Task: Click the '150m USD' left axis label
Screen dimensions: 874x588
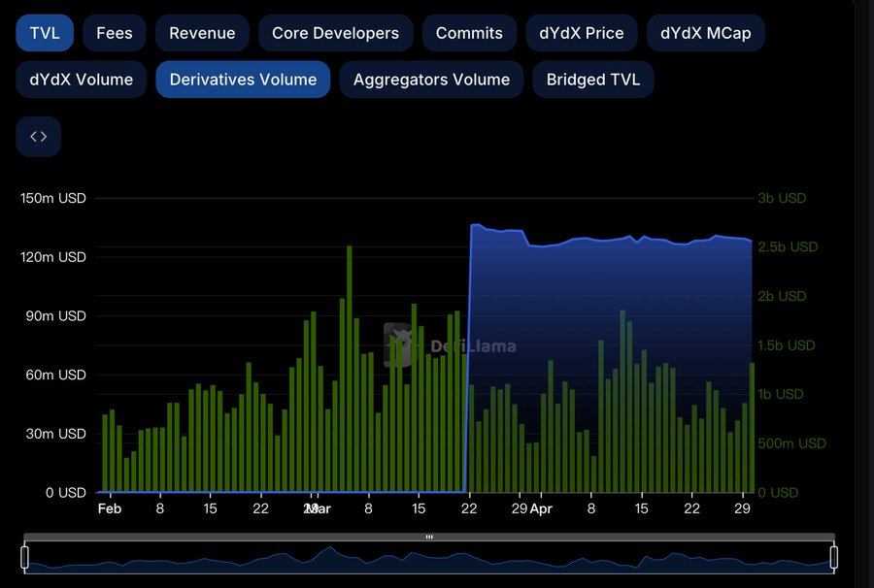Action: (53, 198)
